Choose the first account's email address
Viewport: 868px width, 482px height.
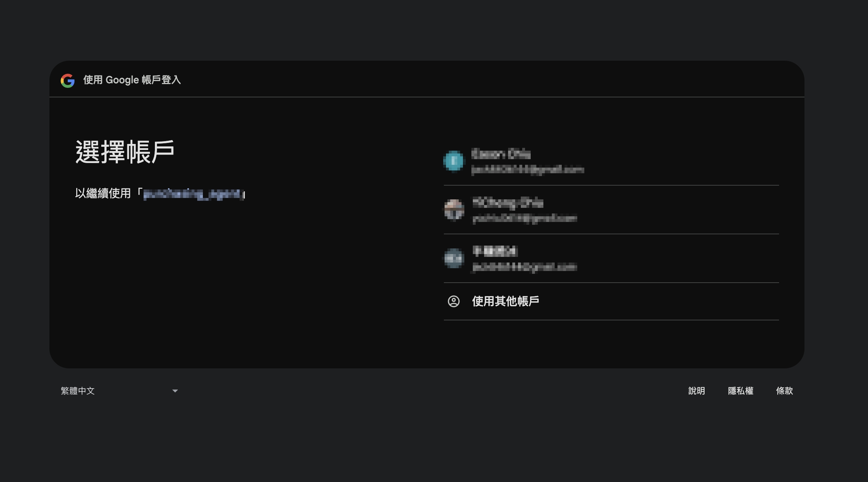[x=528, y=170]
